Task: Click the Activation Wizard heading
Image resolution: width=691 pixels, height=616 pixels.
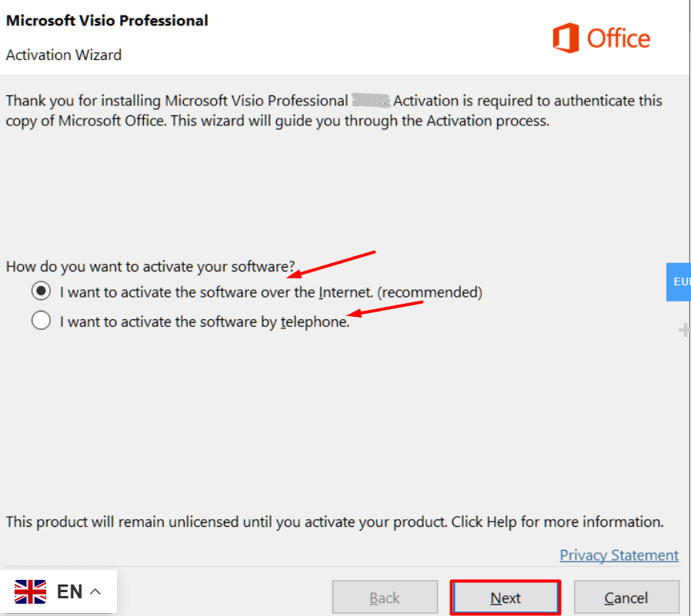Action: pyautogui.click(x=63, y=55)
